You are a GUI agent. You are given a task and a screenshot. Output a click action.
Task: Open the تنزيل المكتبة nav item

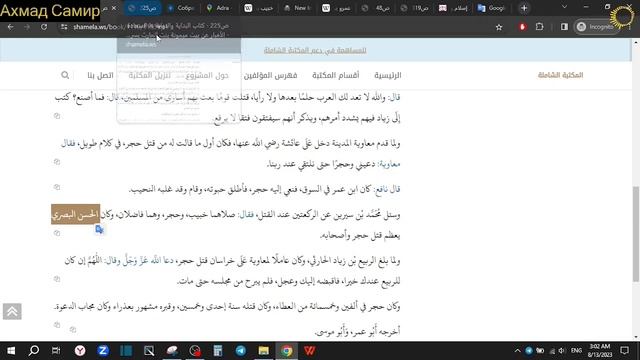click(x=150, y=75)
